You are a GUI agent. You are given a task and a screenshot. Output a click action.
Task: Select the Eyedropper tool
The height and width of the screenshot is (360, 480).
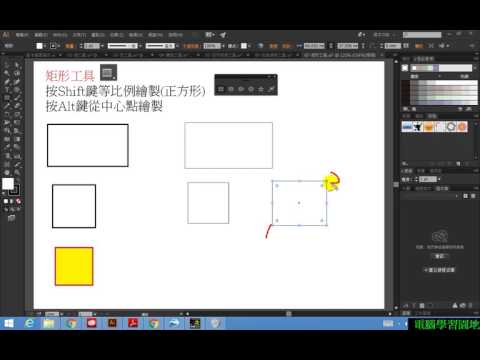click(7, 147)
